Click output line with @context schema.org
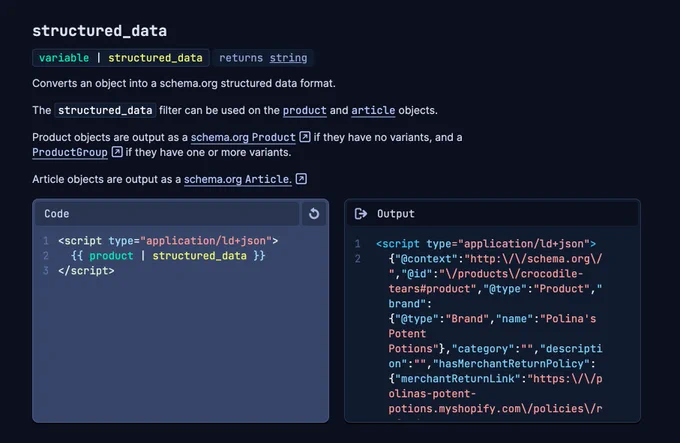 [x=495, y=259]
